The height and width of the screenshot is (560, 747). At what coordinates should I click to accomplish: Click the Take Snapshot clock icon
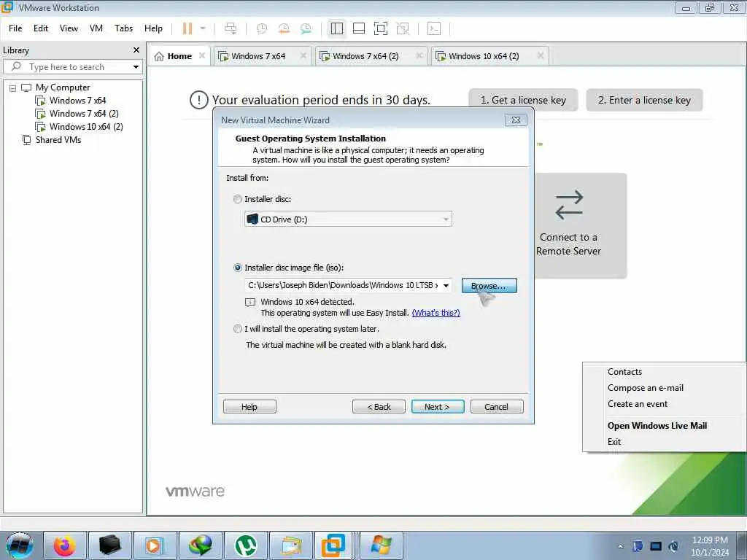pyautogui.click(x=262, y=28)
